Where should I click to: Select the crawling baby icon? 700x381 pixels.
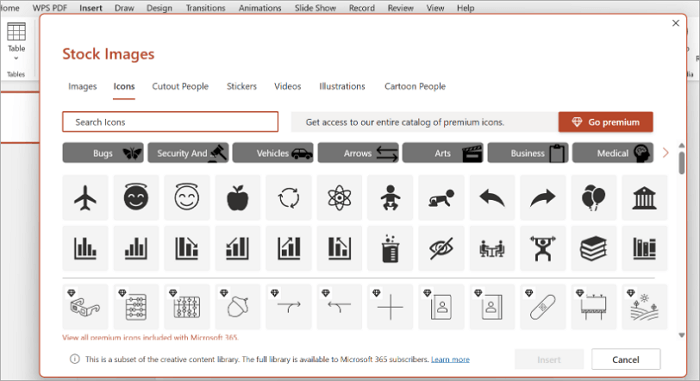441,197
